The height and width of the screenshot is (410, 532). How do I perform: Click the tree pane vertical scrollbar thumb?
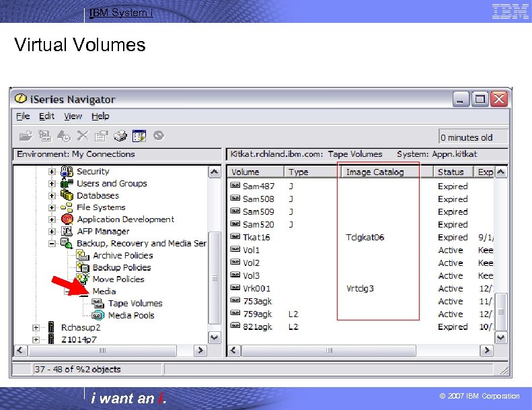[x=214, y=278]
